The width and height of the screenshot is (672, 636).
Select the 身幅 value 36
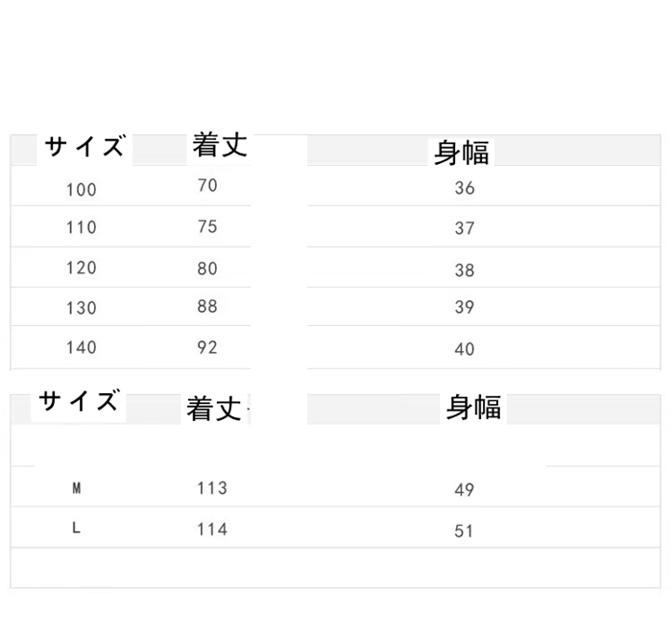pos(465,188)
